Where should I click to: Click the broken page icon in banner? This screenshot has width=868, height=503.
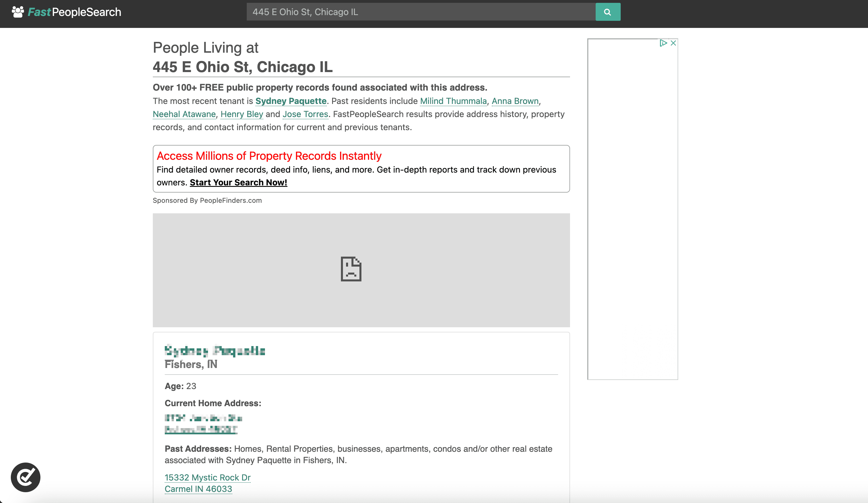[351, 269]
